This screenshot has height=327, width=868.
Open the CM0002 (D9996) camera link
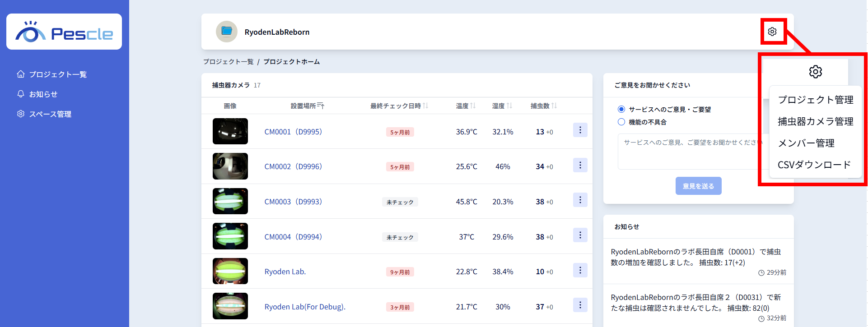[x=293, y=166]
